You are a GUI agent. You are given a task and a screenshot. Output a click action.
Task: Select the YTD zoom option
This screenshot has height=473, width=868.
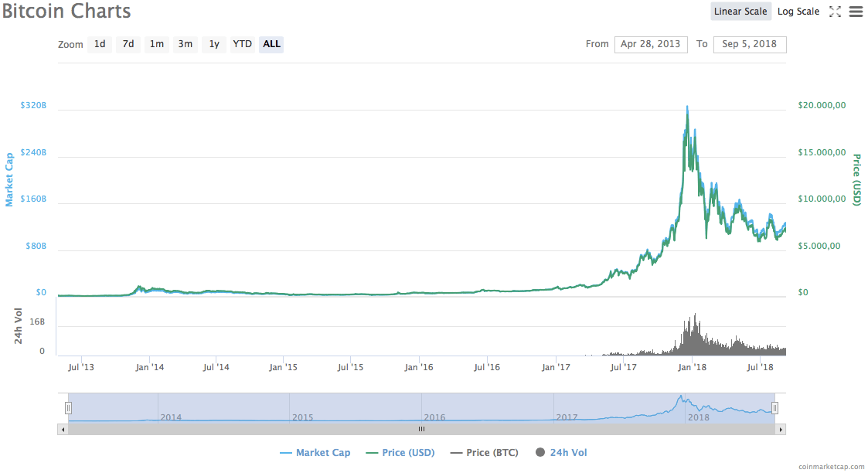pos(242,44)
